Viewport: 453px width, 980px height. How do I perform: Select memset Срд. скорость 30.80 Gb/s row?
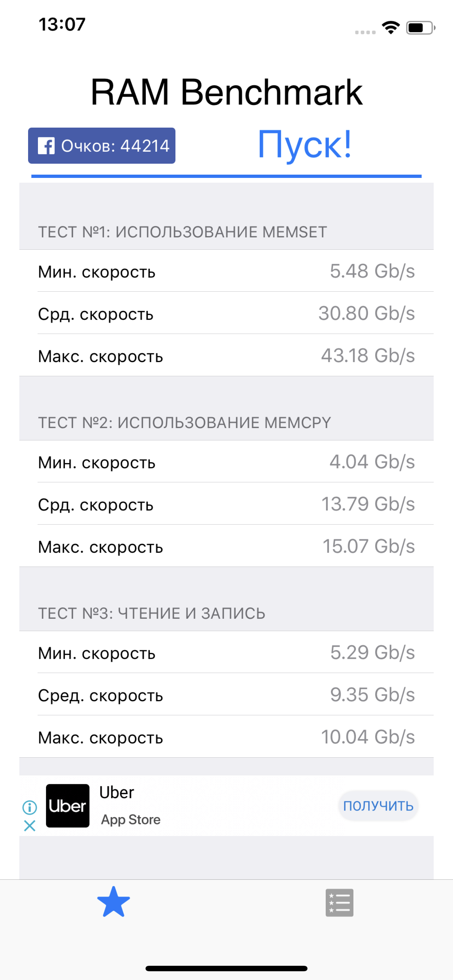(x=226, y=313)
